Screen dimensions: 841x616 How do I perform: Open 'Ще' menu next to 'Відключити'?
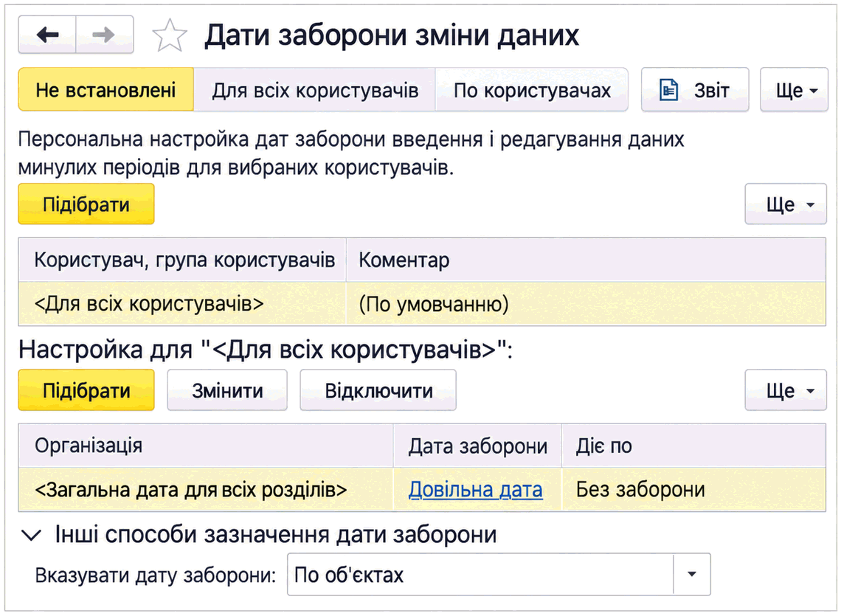(786, 390)
